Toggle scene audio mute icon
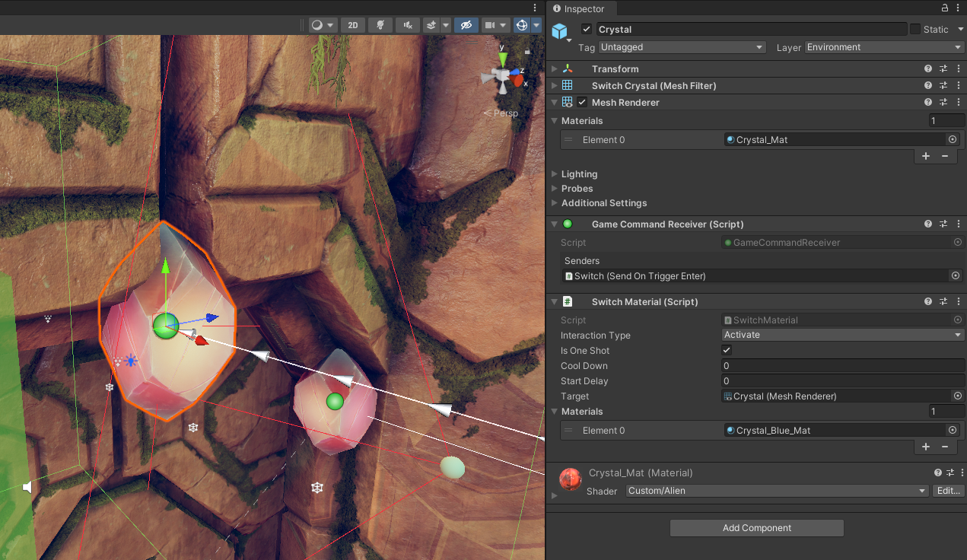Image resolution: width=967 pixels, height=560 pixels. (407, 25)
